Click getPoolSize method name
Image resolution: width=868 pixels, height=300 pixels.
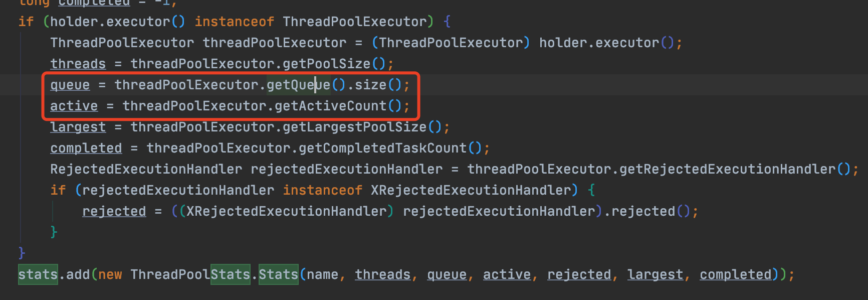326,64
